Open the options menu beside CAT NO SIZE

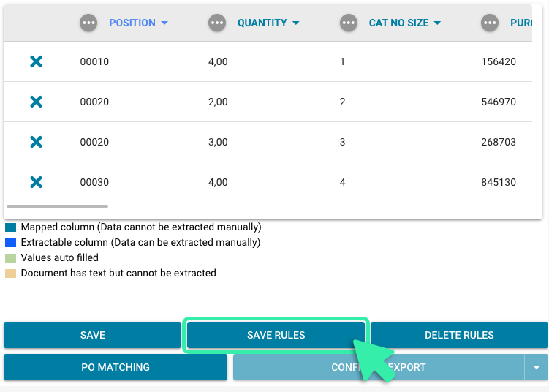[349, 23]
